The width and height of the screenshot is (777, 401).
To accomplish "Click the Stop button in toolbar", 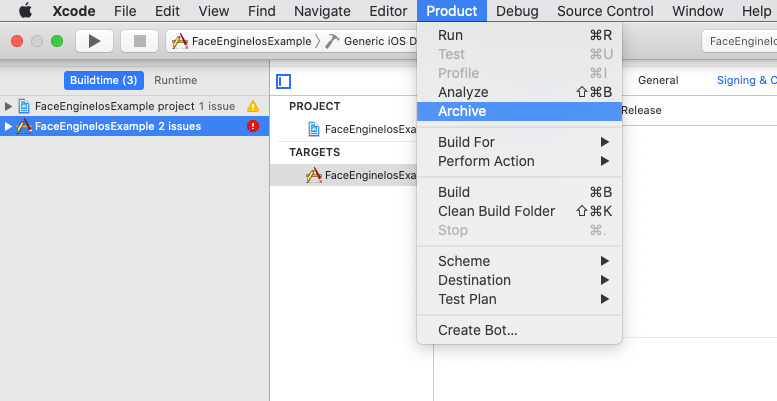I will 139,41.
